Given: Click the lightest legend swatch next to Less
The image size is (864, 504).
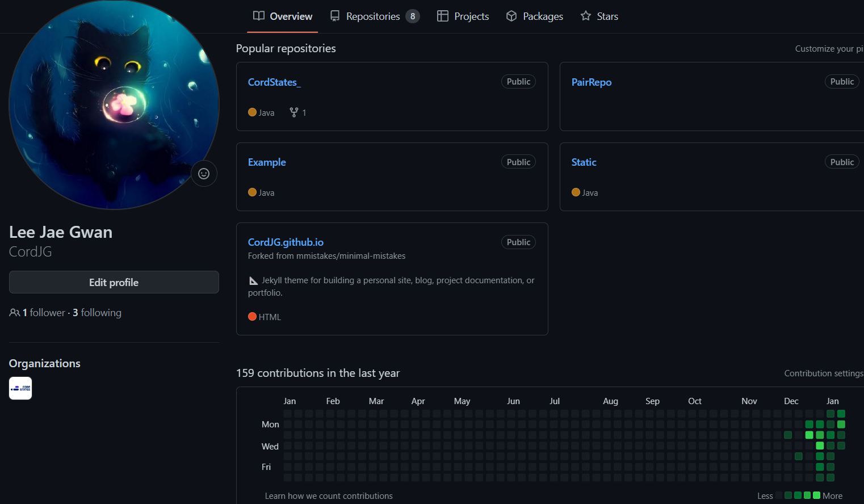Looking at the screenshot, I should pos(779,495).
